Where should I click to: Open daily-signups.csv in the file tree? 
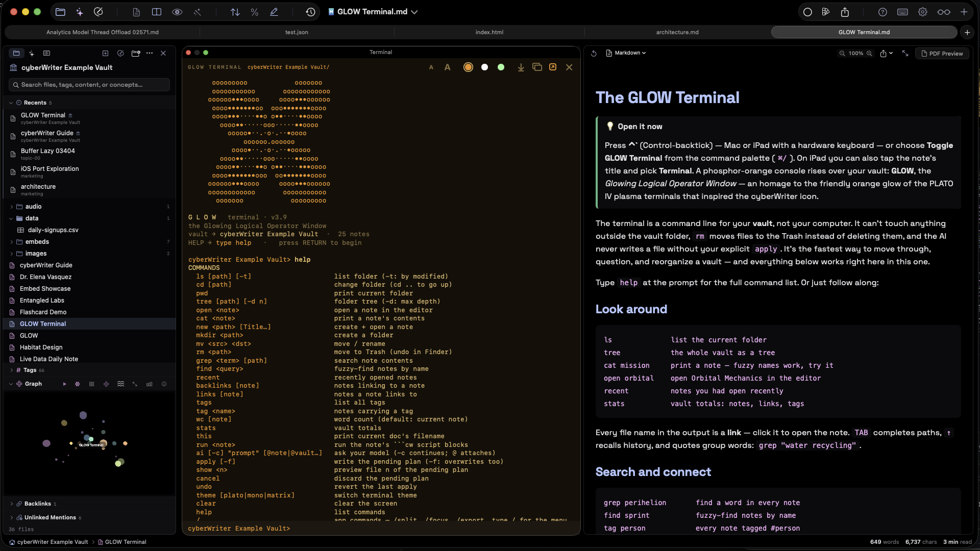[53, 230]
